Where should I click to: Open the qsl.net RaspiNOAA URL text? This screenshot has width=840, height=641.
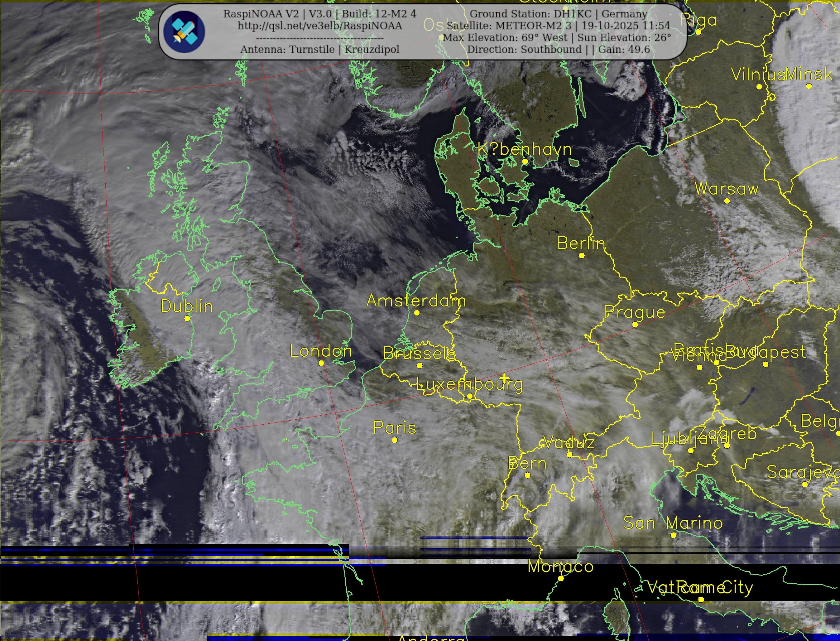pyautogui.click(x=320, y=26)
